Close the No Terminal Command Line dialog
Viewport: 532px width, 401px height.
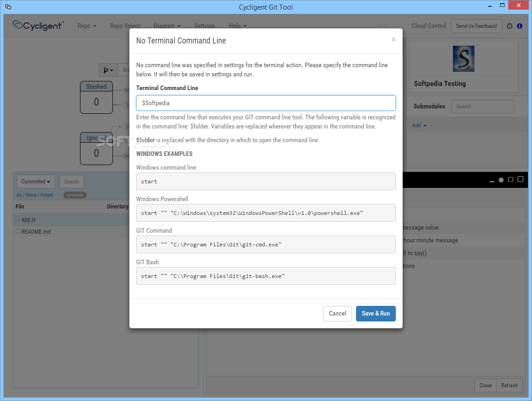[393, 39]
